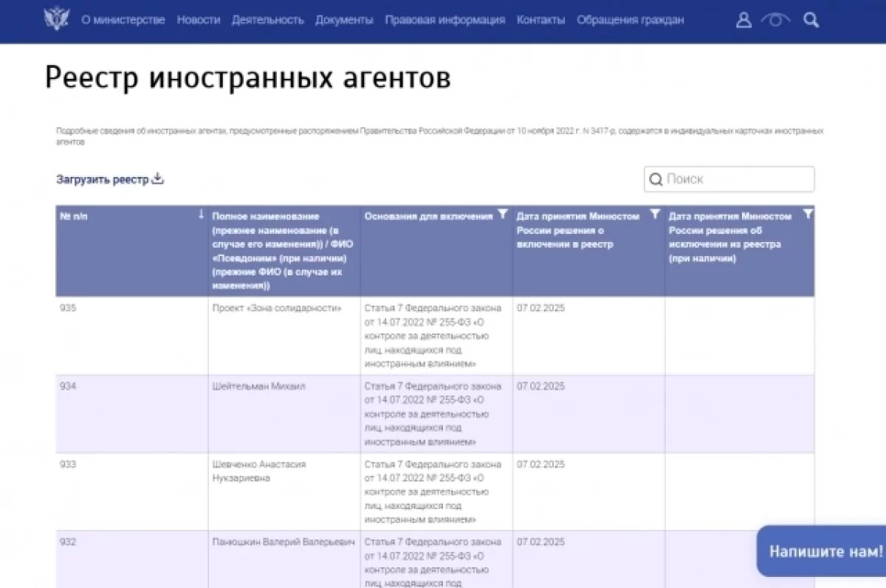
Task: Open the Документы menu
Action: (344, 21)
